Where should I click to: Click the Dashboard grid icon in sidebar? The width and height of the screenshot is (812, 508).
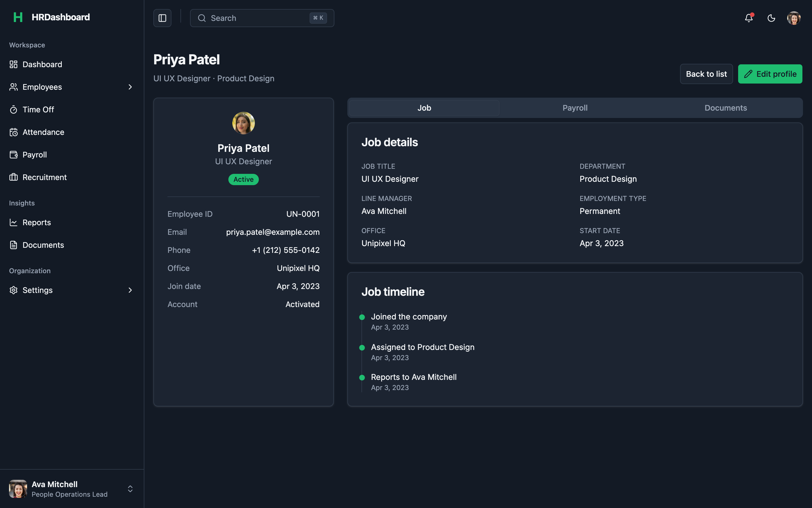click(14, 65)
